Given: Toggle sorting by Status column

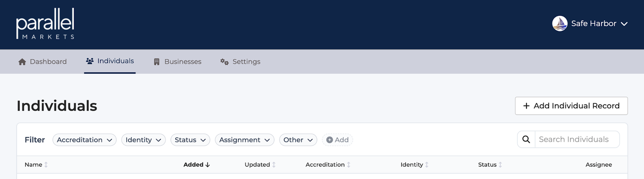Looking at the screenshot, I should (500, 164).
